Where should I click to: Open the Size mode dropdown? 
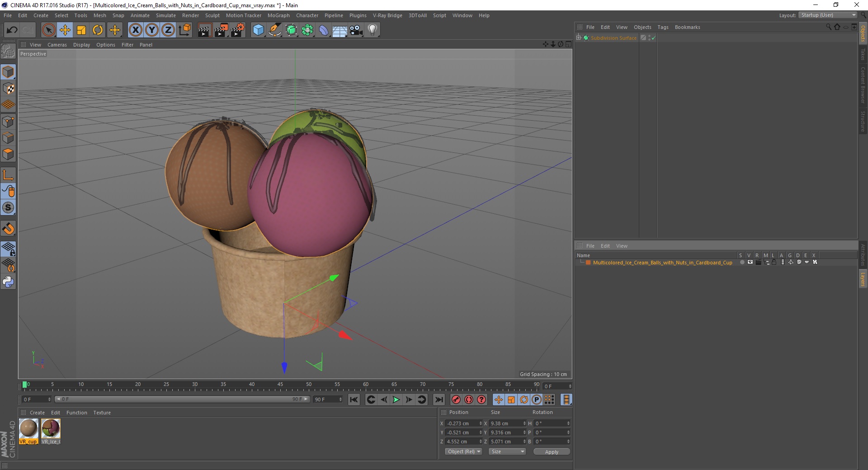(508, 451)
